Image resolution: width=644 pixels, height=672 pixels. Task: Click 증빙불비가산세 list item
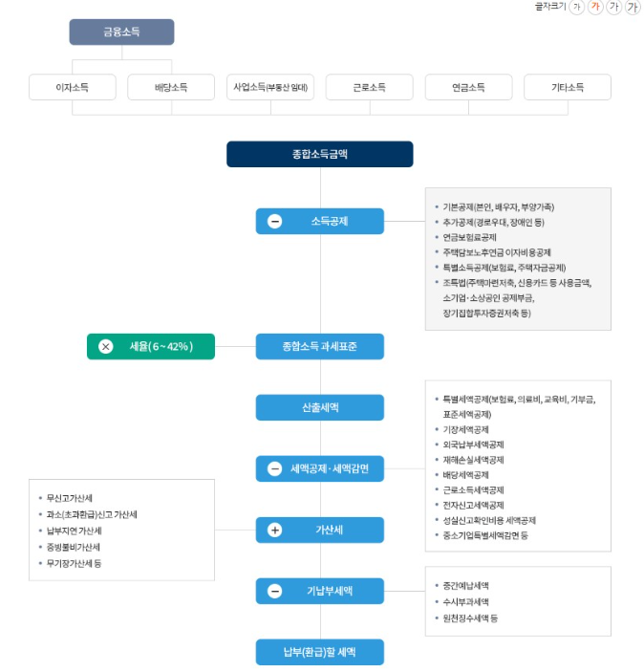pos(74,547)
